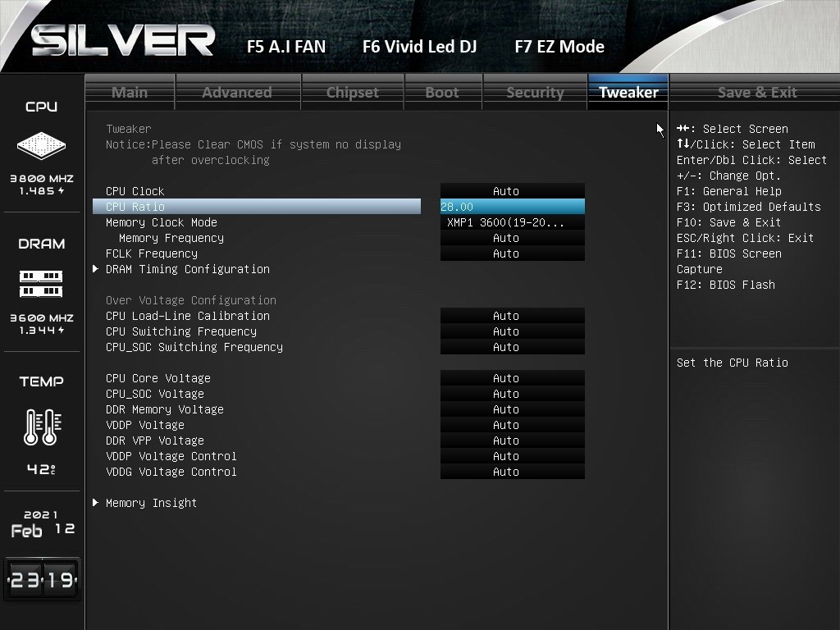Expand DRAM Timing Configuration submenu
840x630 pixels.
pyautogui.click(x=188, y=269)
